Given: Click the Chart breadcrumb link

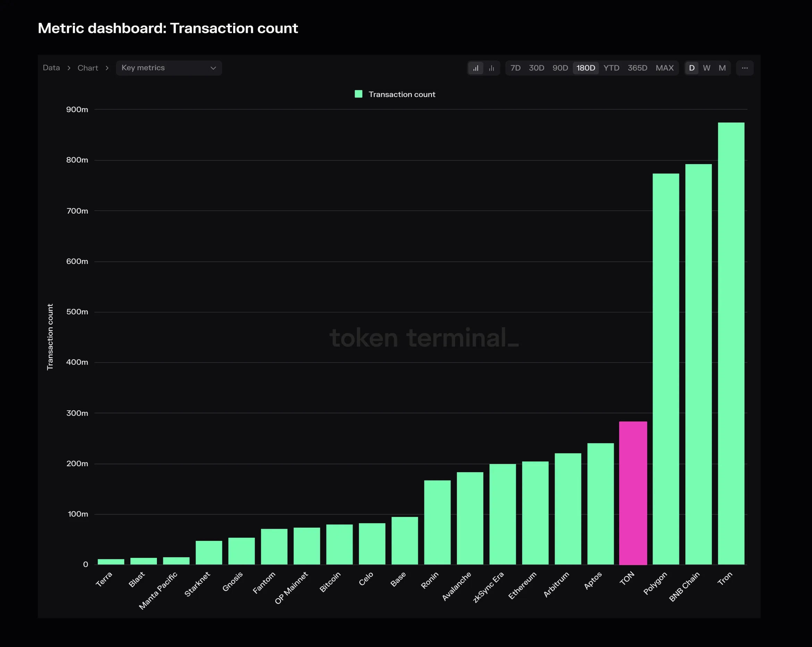Looking at the screenshot, I should (x=88, y=68).
